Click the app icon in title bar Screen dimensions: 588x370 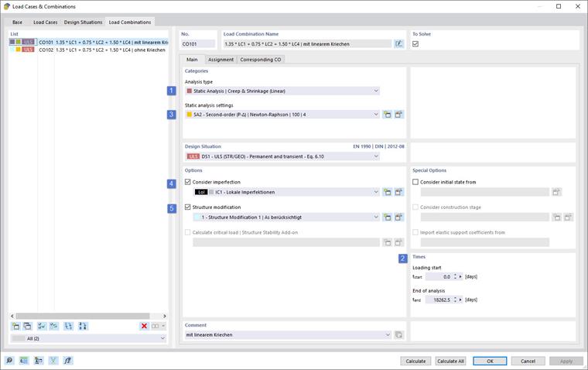pyautogui.click(x=6, y=6)
